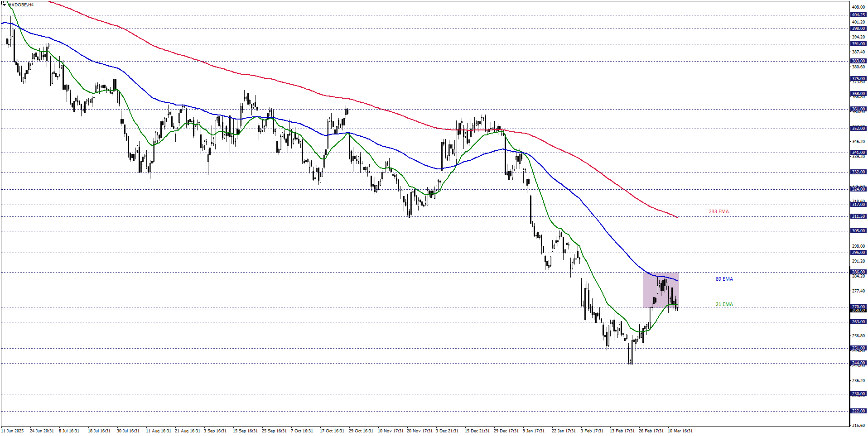Click the 404.25 price level tag

(858, 15)
